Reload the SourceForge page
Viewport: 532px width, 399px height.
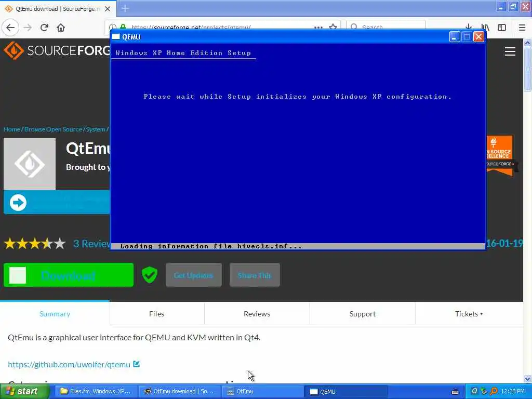click(44, 28)
